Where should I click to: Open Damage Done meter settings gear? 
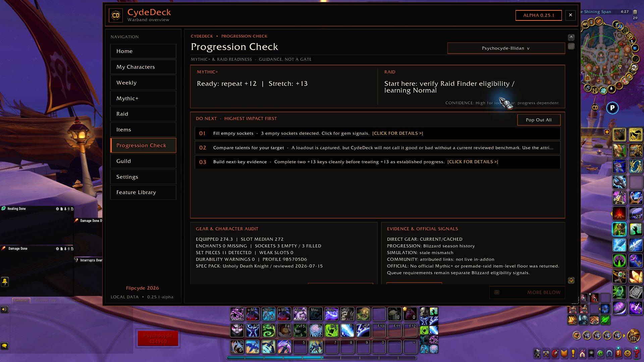point(57,249)
